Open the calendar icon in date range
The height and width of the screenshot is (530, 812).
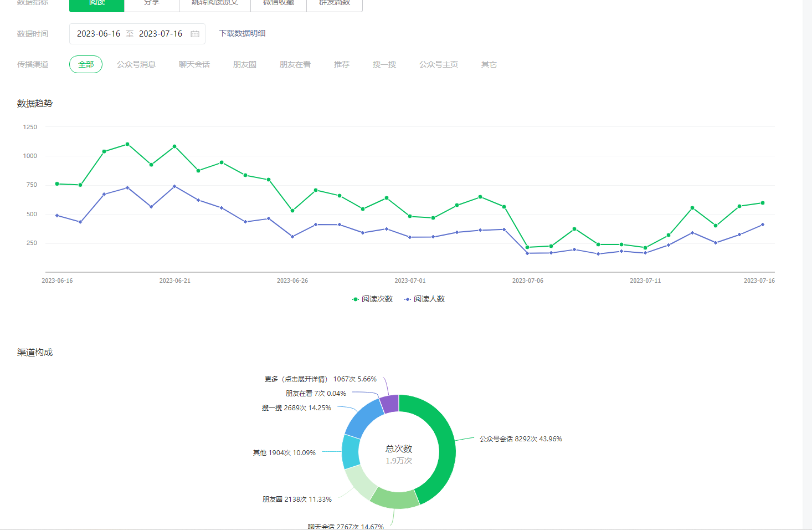click(195, 34)
